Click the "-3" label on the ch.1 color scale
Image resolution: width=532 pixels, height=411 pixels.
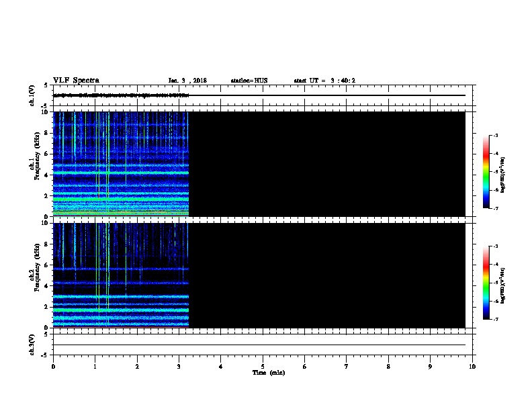coord(495,135)
